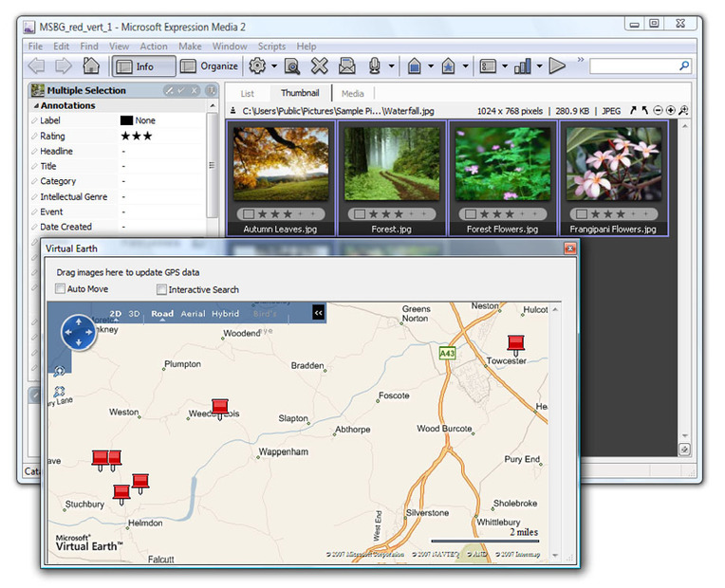
Task: Switch to the Organize panel
Action: click(209, 66)
